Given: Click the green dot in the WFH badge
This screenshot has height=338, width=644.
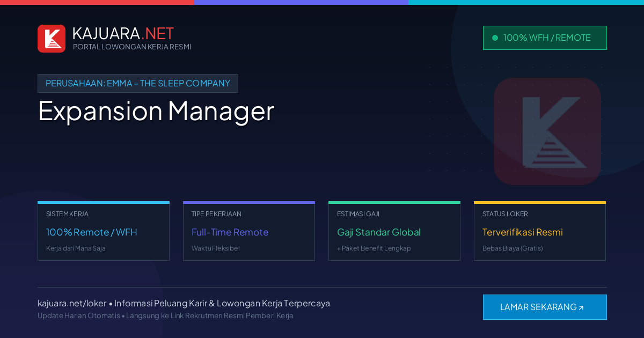Looking at the screenshot, I should [x=495, y=38].
